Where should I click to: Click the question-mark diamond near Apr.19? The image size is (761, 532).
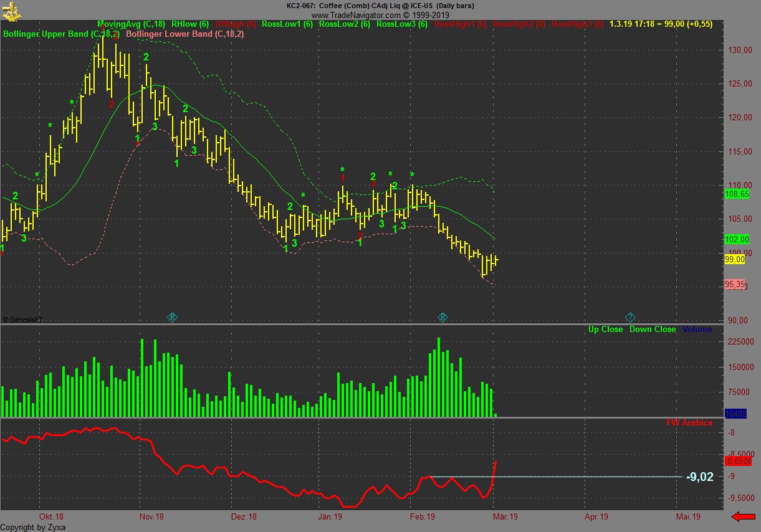coord(631,317)
